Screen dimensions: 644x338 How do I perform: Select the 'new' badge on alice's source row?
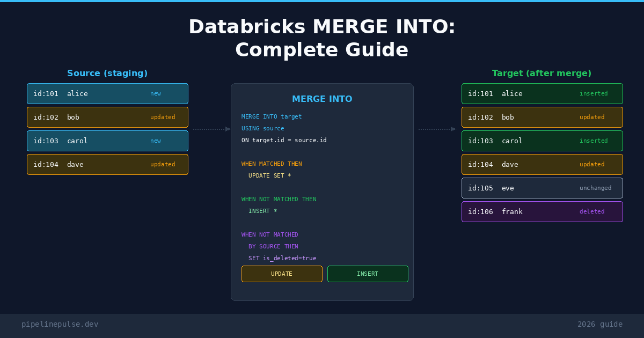[156, 93]
